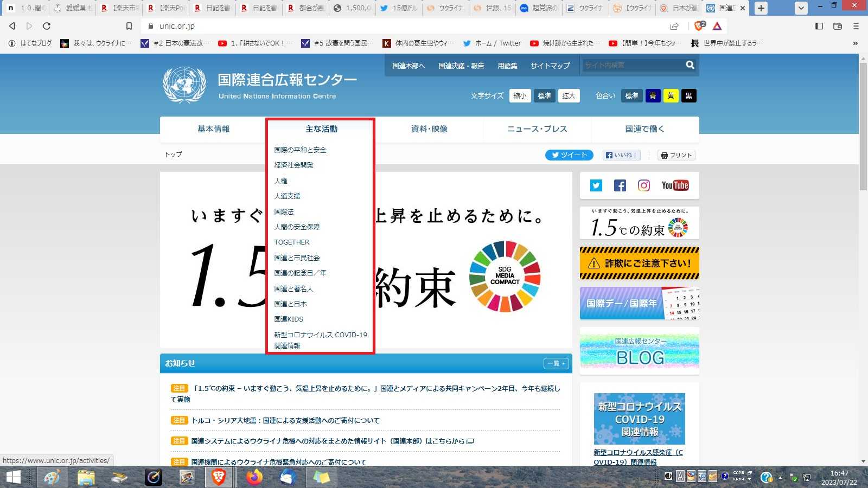The height and width of the screenshot is (488, 868).
Task: Set text size to 縮小
Action: (x=520, y=96)
